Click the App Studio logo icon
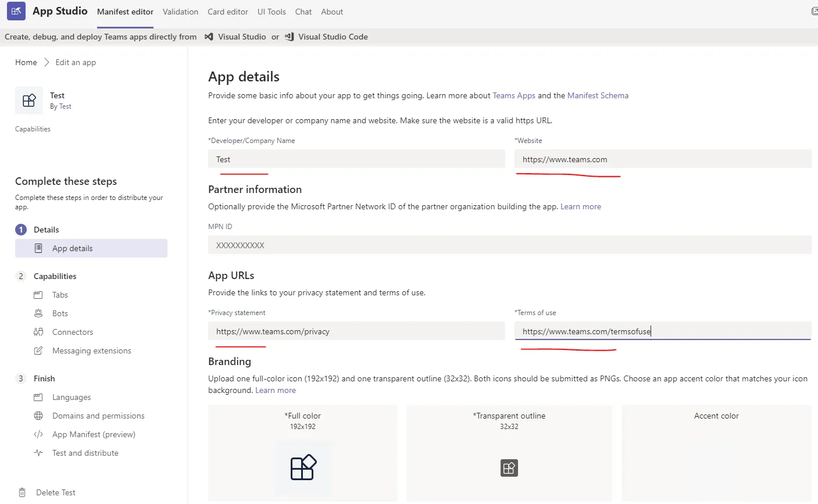The image size is (818, 504). click(x=16, y=11)
